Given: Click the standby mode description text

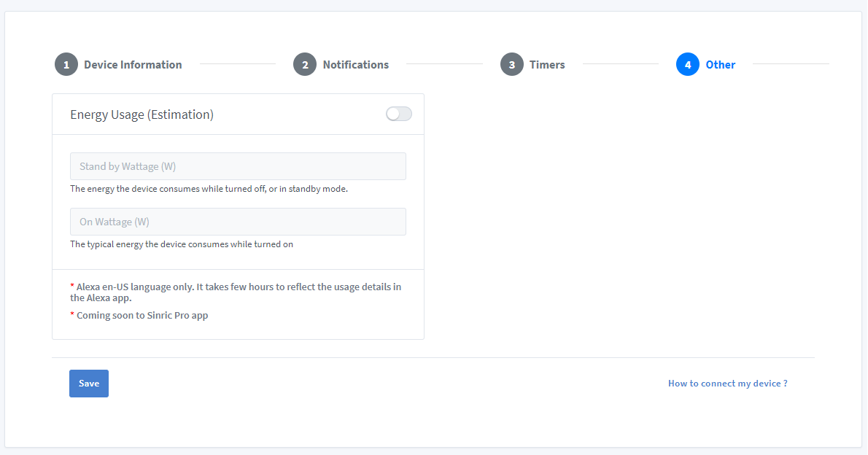Looking at the screenshot, I should 209,189.
